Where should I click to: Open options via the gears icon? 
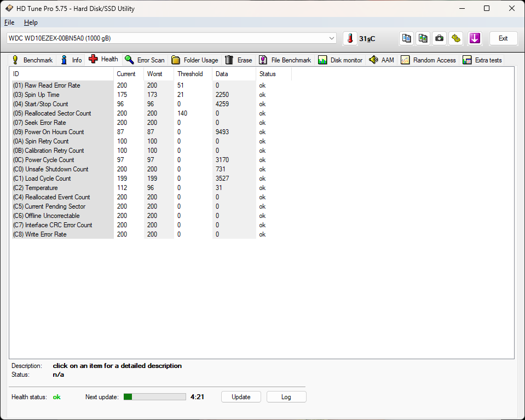tap(455, 38)
